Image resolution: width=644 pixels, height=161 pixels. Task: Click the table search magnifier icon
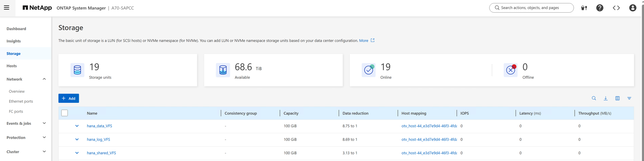pos(594,98)
